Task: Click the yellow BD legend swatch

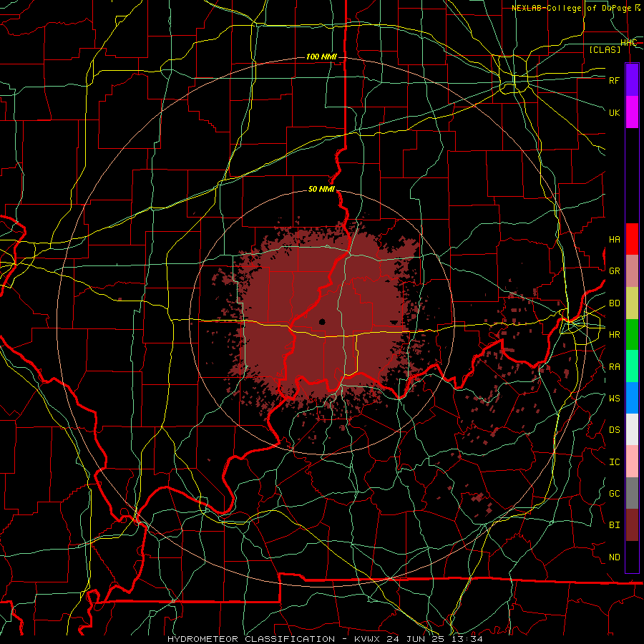Action: pyautogui.click(x=632, y=303)
